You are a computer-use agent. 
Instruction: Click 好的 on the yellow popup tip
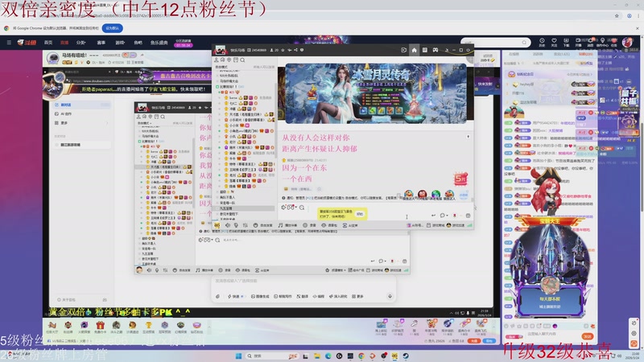click(360, 214)
